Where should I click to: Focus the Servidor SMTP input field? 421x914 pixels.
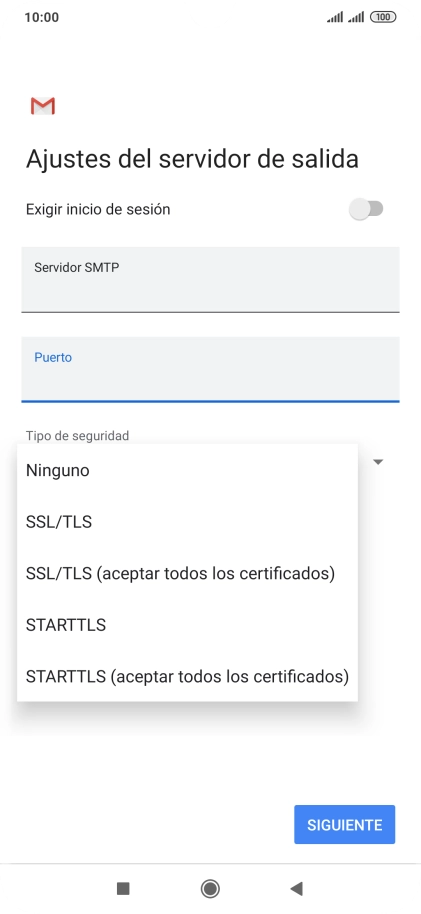(x=210, y=279)
